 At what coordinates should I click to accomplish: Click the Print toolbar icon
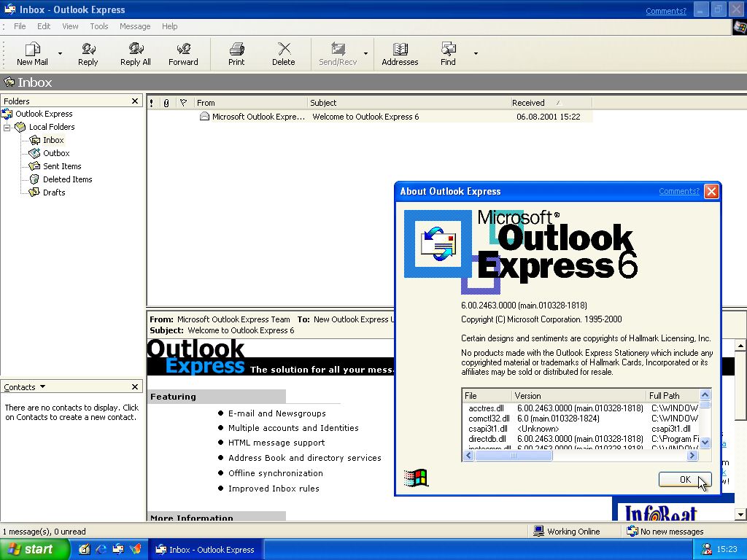pos(236,50)
